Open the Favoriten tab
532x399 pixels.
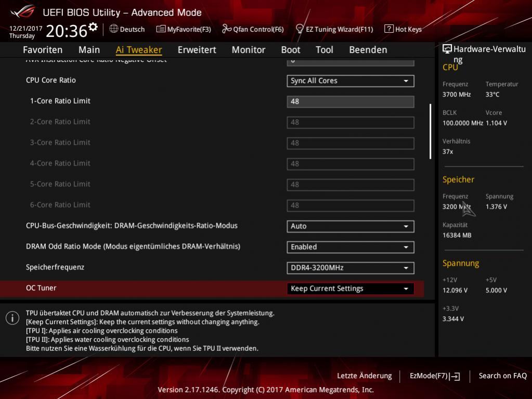point(43,50)
